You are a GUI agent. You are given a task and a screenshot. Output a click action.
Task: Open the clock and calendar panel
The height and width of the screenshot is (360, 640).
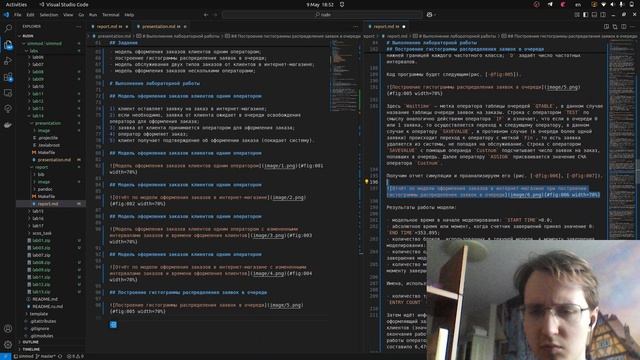320,4
